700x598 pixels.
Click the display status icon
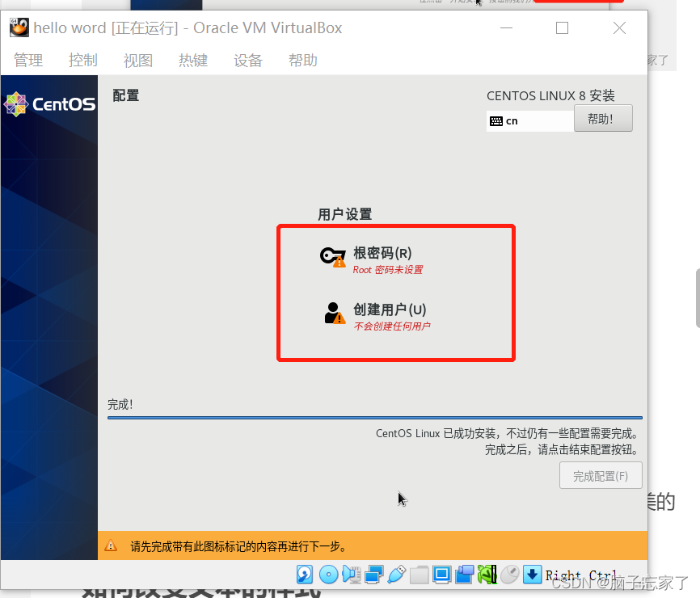coord(442,575)
